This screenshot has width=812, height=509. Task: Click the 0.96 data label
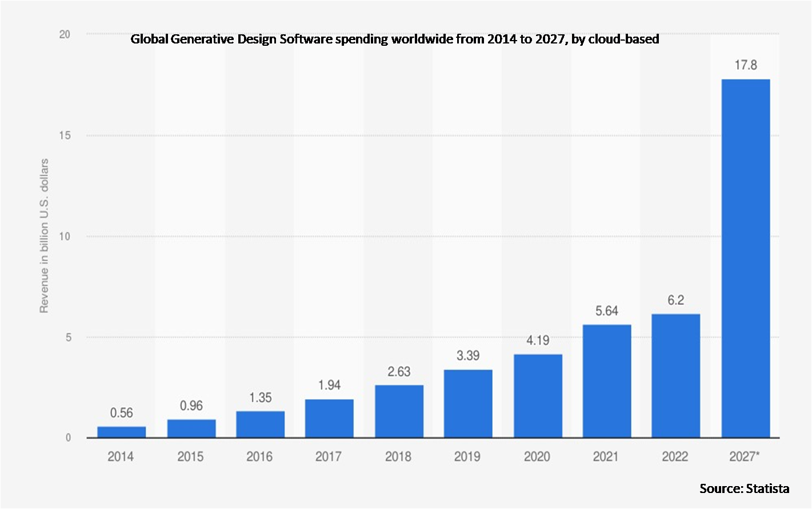191,405
